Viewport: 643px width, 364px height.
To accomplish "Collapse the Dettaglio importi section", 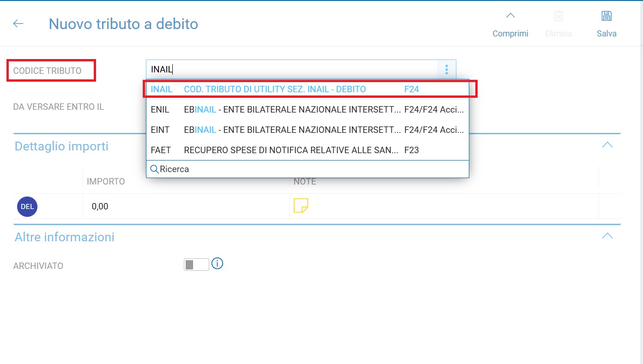I will coord(607,145).
